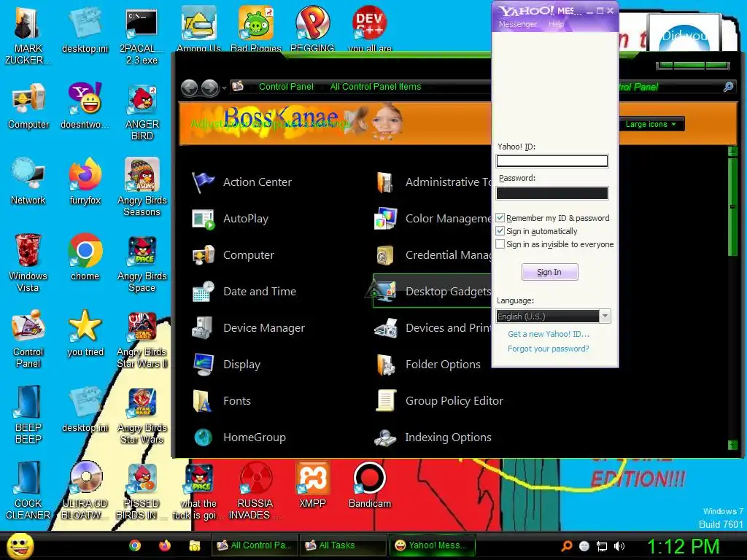Open the Action Center flag icon
The image size is (747, 560).
204,182
